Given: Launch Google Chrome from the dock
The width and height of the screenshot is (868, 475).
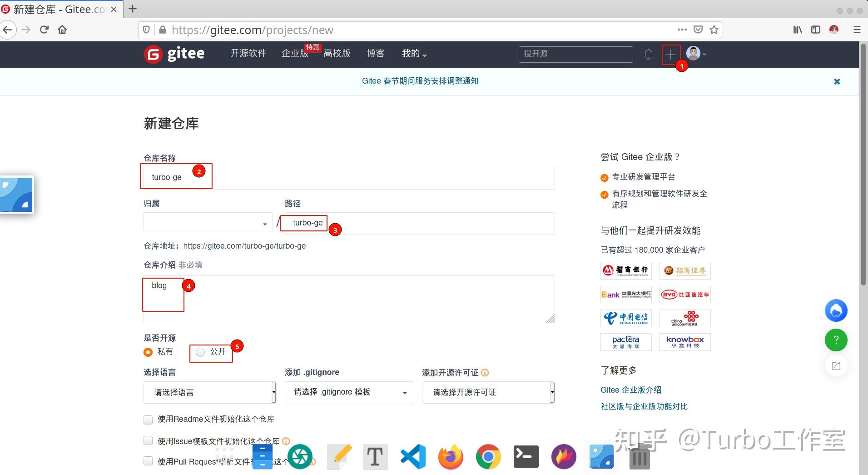Looking at the screenshot, I should tap(488, 456).
